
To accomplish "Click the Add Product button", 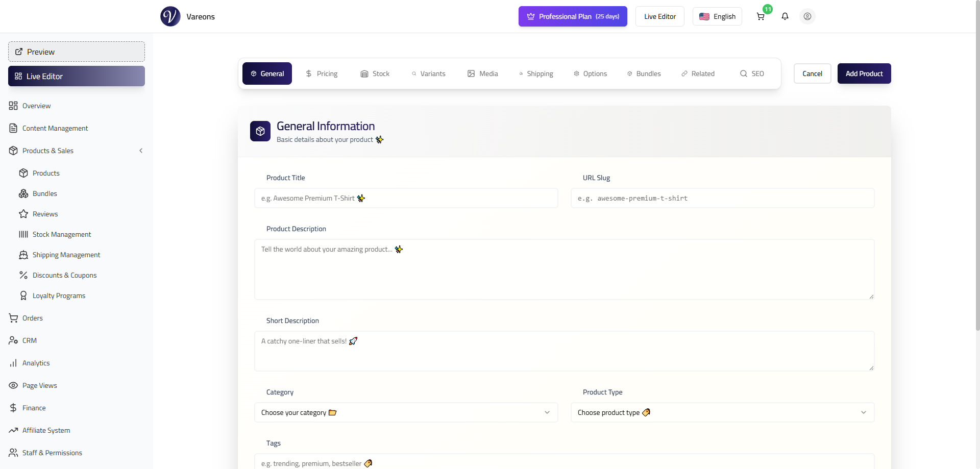I will [x=864, y=73].
